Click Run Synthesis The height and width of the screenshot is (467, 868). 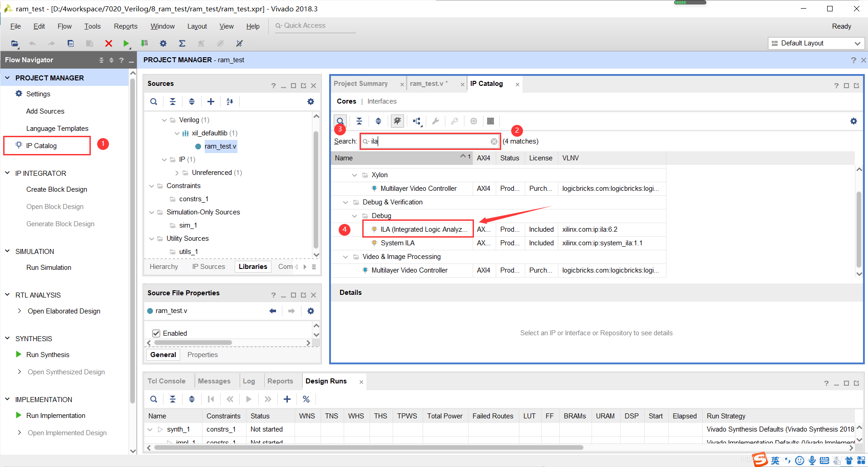[48, 355]
